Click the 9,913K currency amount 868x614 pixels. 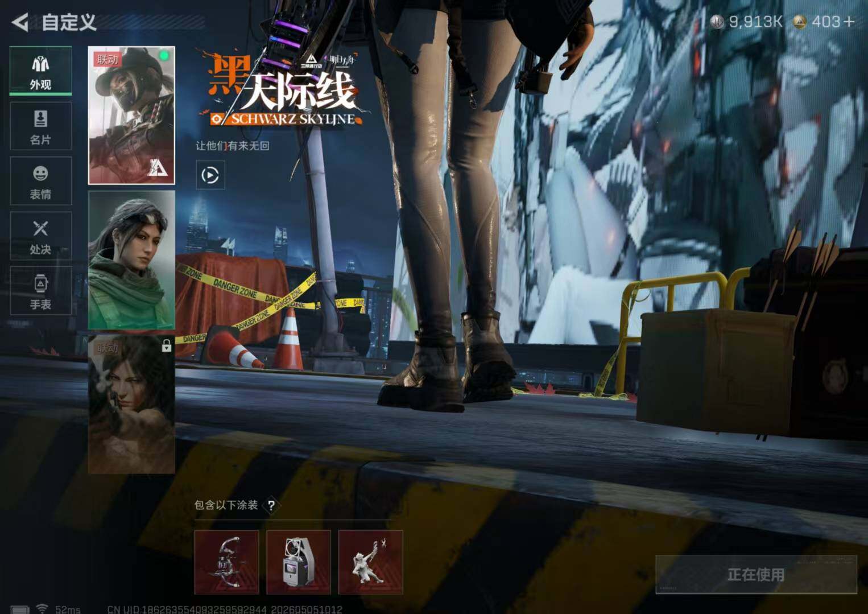coord(756,22)
